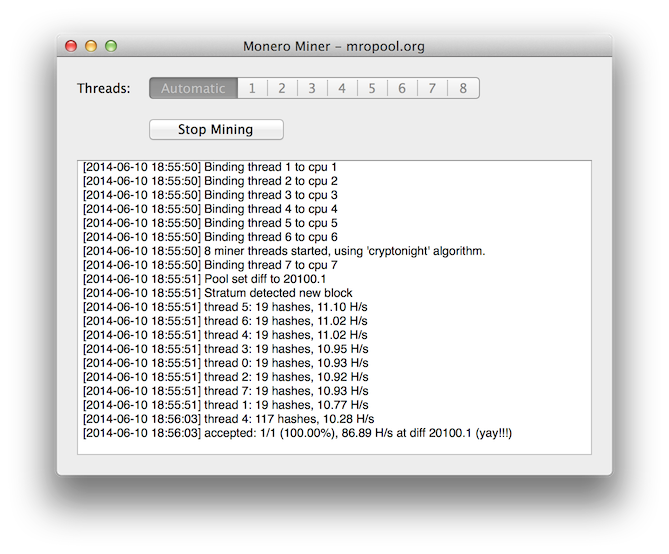Screen dimensions: 669x554
Task: Select the Automatic threads segment
Action: (x=193, y=88)
